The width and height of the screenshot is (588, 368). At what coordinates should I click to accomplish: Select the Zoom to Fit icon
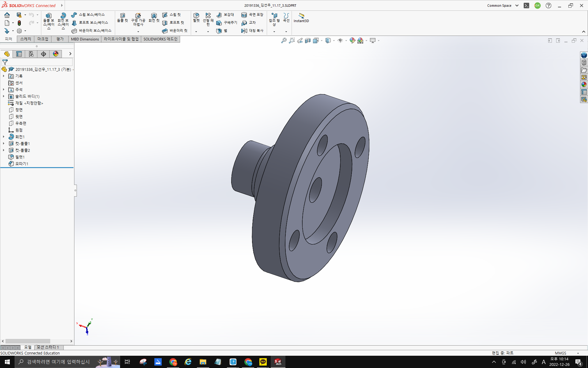pyautogui.click(x=283, y=40)
